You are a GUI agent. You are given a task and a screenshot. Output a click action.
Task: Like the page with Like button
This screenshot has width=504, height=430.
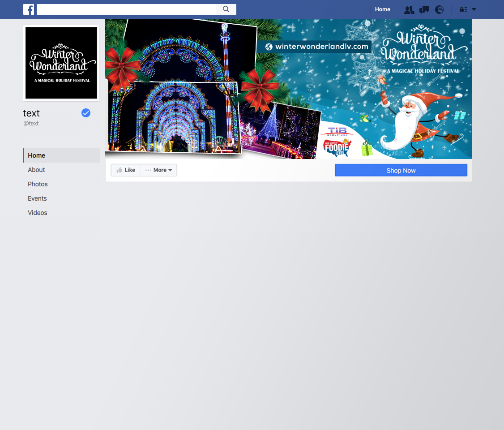(x=126, y=170)
